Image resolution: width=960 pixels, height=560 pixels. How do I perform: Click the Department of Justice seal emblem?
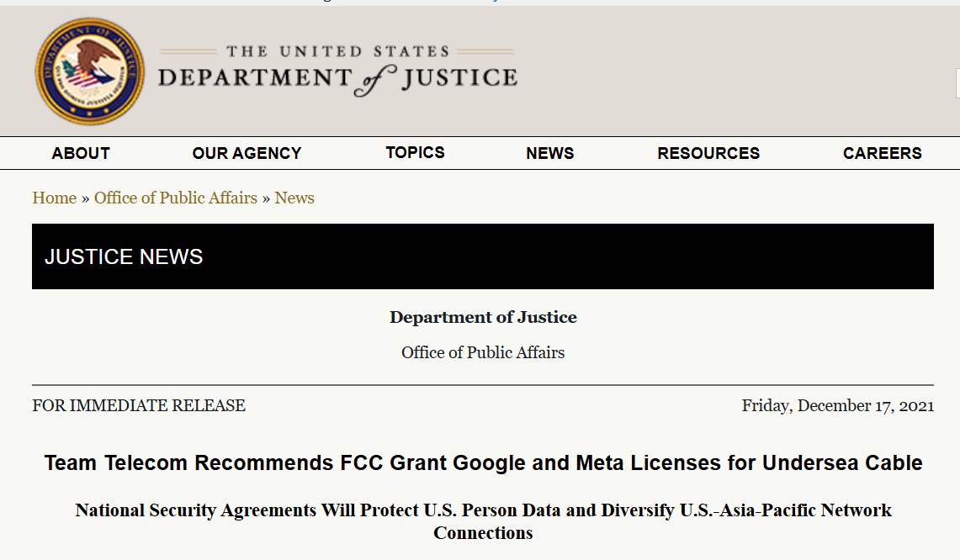pyautogui.click(x=89, y=71)
